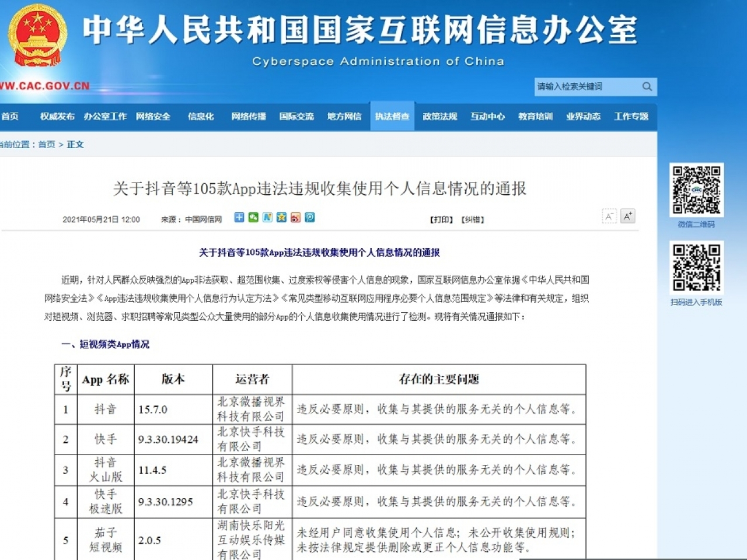
Task: Click the national emblem logo
Action: 37,36
